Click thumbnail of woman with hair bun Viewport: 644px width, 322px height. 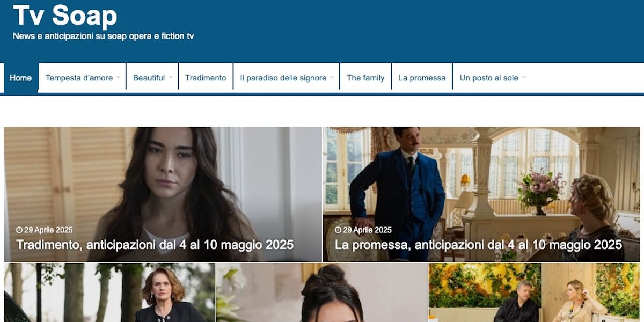pyautogui.click(x=322, y=292)
